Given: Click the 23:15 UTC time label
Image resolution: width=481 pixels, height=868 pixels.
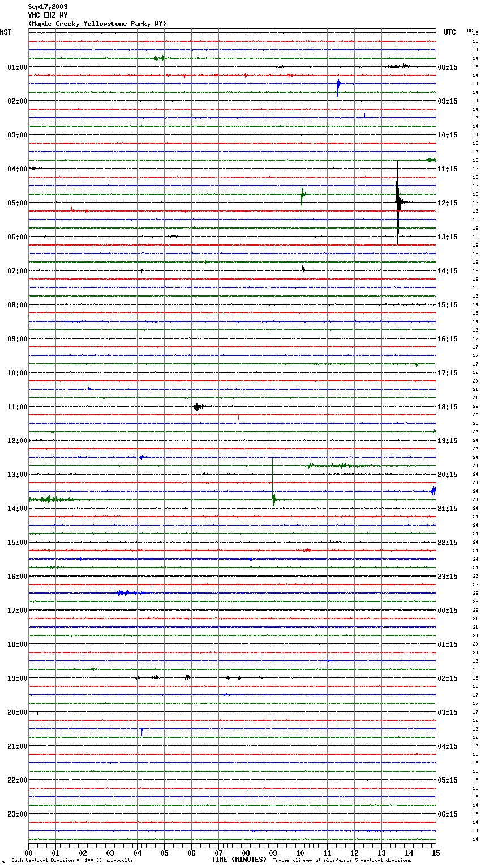Looking at the screenshot, I should coord(448,577).
